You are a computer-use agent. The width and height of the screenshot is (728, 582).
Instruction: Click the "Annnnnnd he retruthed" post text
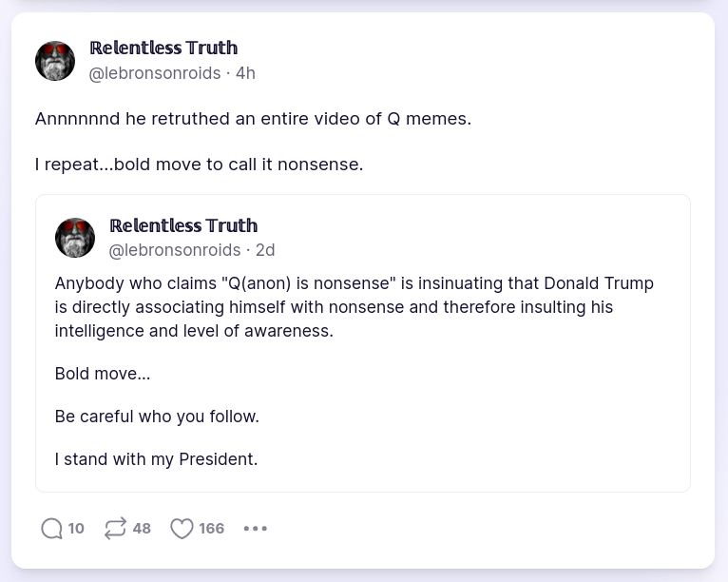click(x=253, y=119)
